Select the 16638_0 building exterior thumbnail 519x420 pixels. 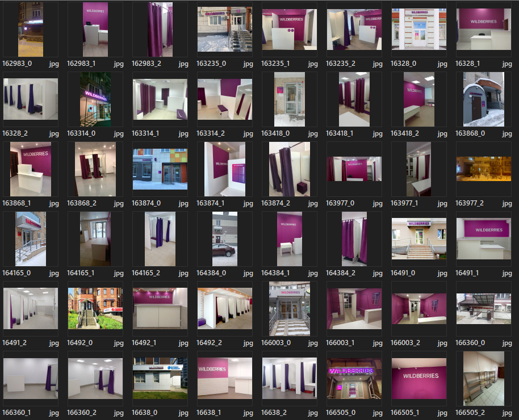[x=160, y=379]
